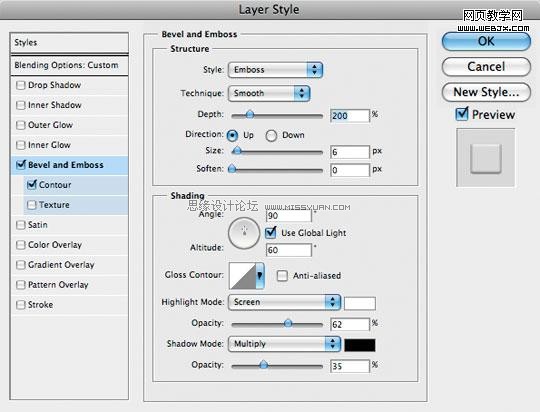The image size is (540, 412).
Task: Expand the Highlight Mode Screen dropdown
Action: pos(284,302)
